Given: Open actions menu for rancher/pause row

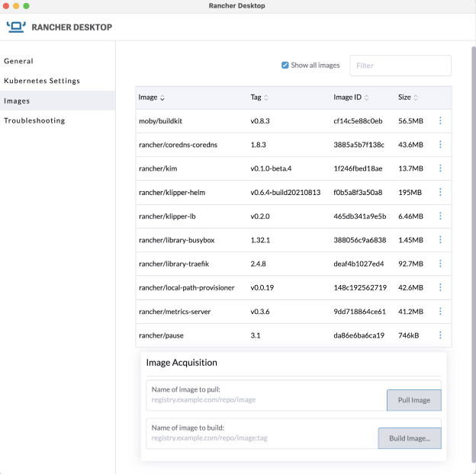Looking at the screenshot, I should pyautogui.click(x=440, y=335).
